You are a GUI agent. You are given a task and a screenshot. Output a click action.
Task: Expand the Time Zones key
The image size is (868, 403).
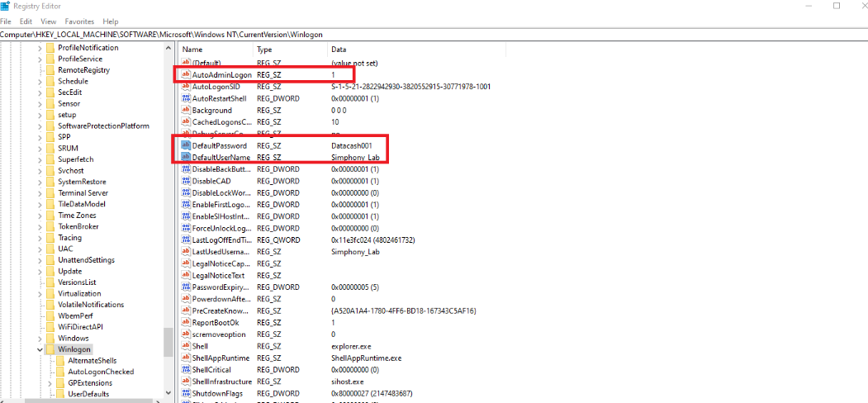click(x=40, y=216)
